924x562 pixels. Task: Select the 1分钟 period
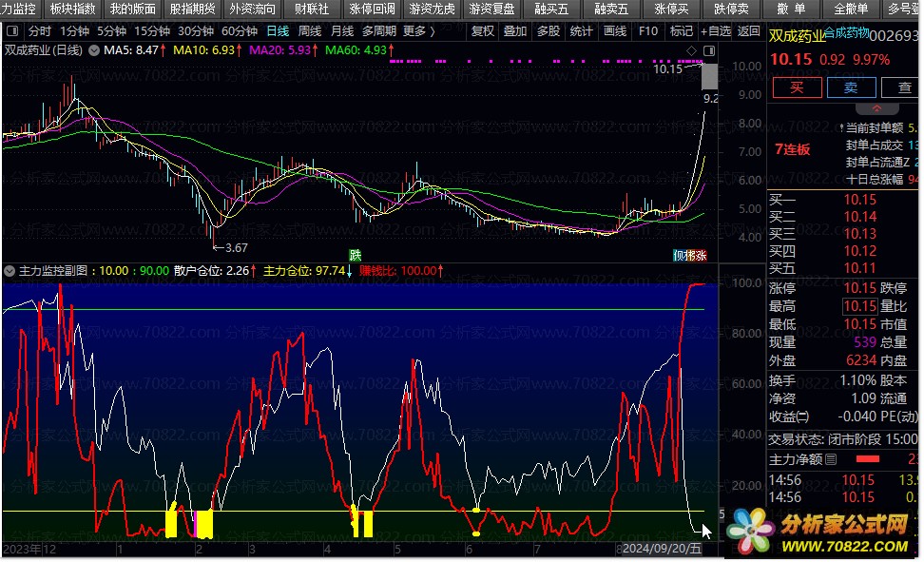point(75,31)
